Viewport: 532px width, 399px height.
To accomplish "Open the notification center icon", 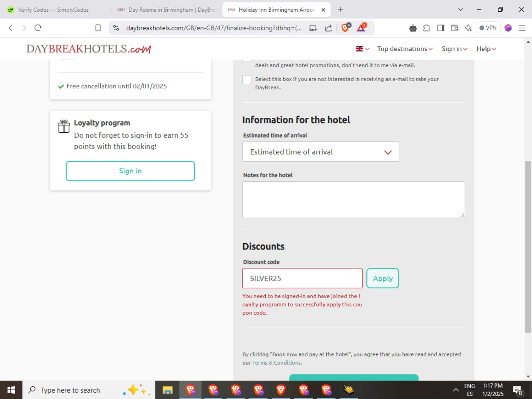I will [x=518, y=390].
